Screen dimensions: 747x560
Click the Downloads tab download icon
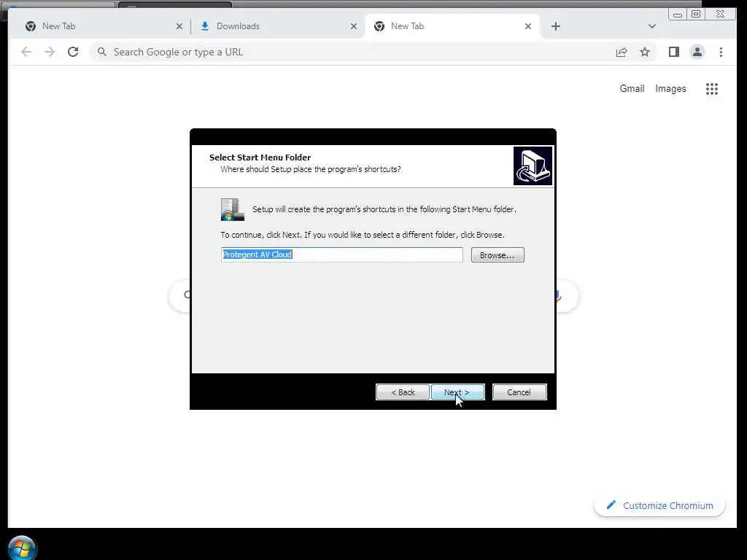pyautogui.click(x=205, y=26)
